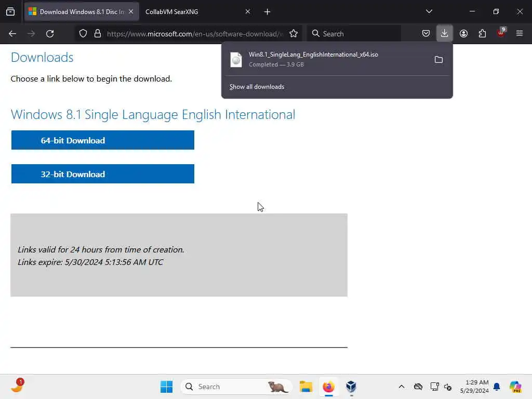
Task: Click the Downloads heading text
Action: pos(42,57)
